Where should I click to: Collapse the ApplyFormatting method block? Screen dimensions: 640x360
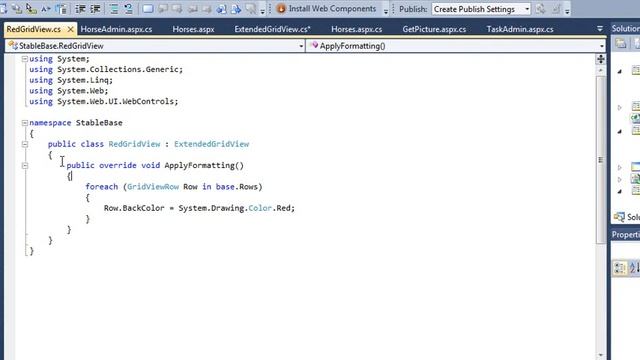click(24, 165)
